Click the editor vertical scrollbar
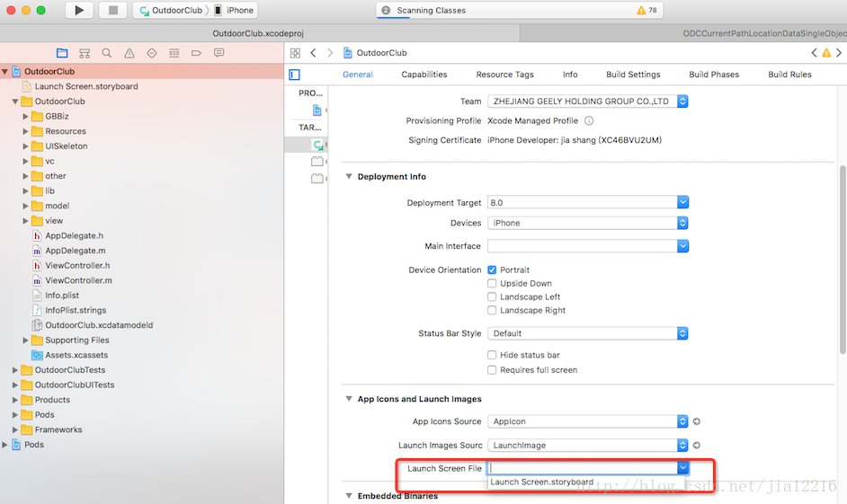The image size is (847, 504). coord(843,259)
